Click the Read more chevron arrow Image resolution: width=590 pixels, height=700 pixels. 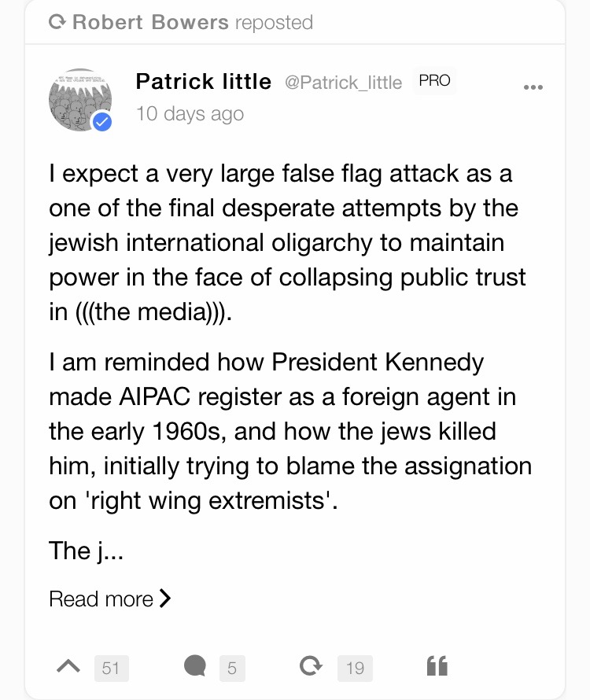click(x=165, y=599)
